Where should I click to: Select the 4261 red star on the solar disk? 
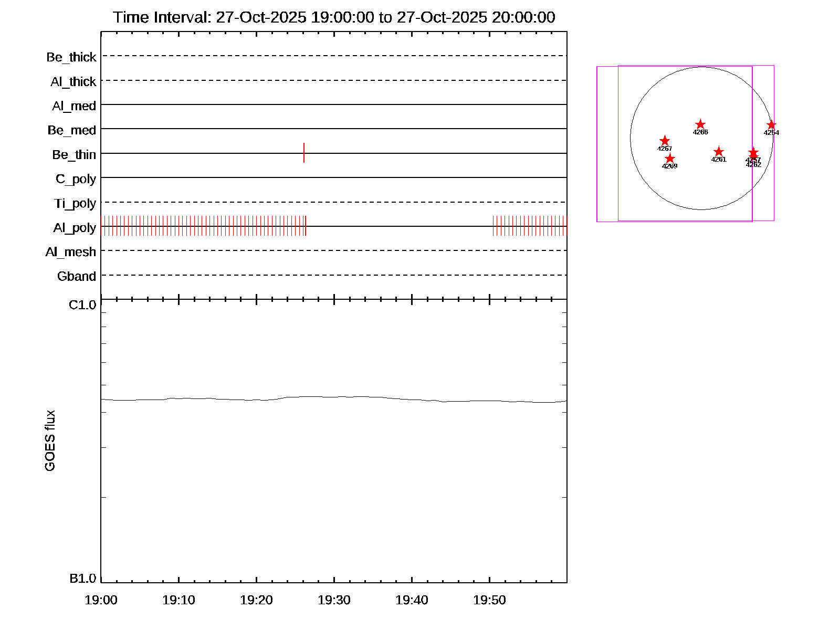coord(719,152)
